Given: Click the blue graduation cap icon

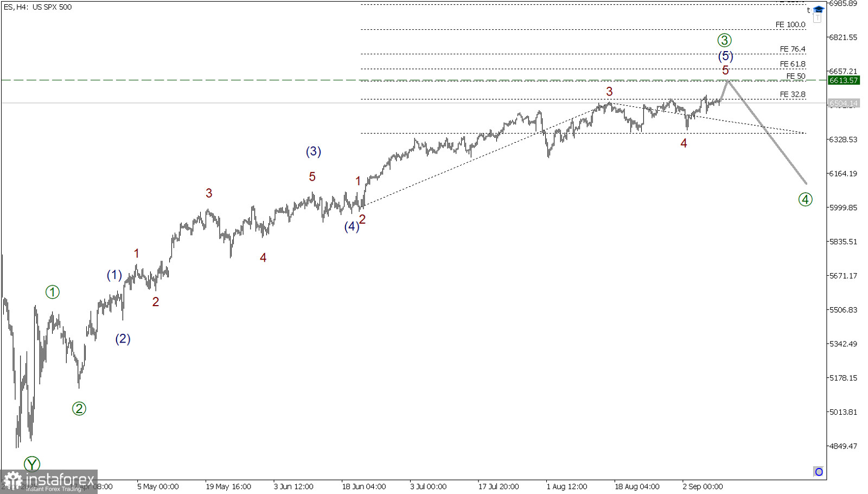Looking at the screenshot, I should (x=819, y=10).
